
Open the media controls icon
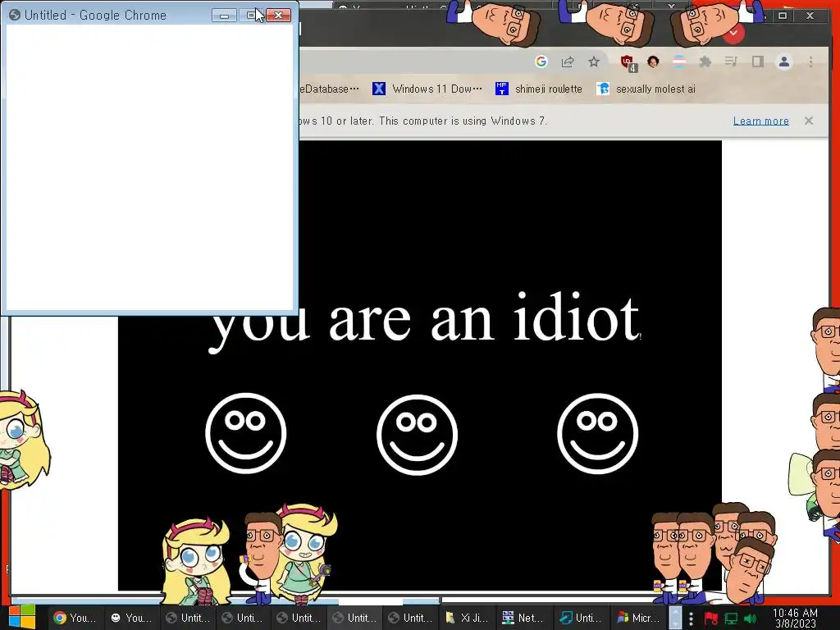[731, 62]
